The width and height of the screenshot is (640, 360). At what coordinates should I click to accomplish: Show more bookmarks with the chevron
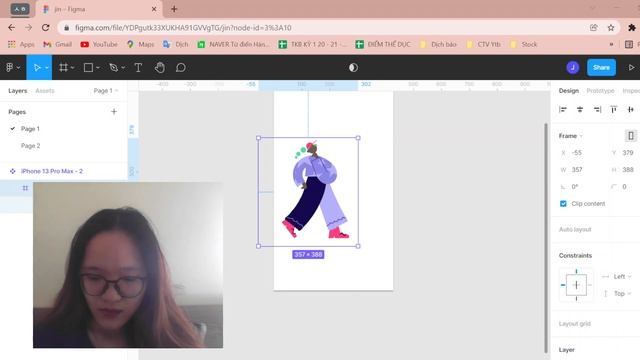[x=611, y=44]
